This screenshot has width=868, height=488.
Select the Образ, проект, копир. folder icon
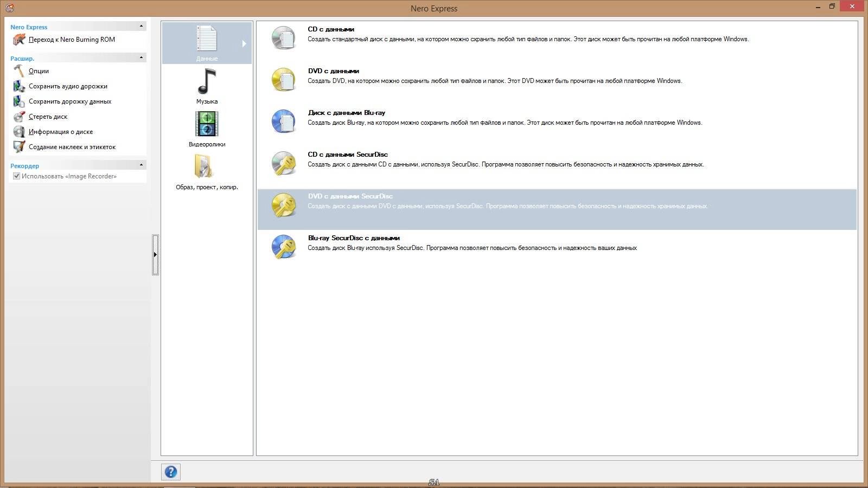click(205, 166)
